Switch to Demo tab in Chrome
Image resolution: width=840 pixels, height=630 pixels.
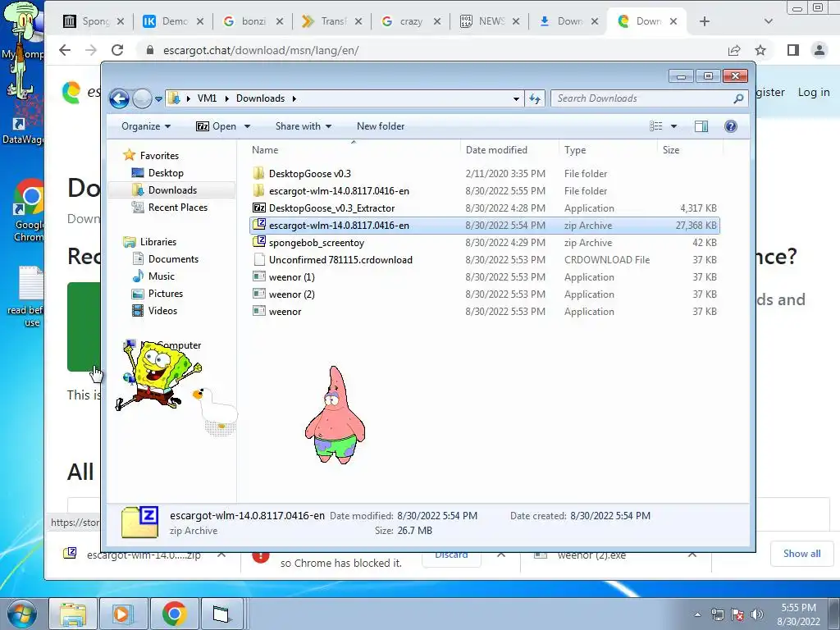click(174, 21)
